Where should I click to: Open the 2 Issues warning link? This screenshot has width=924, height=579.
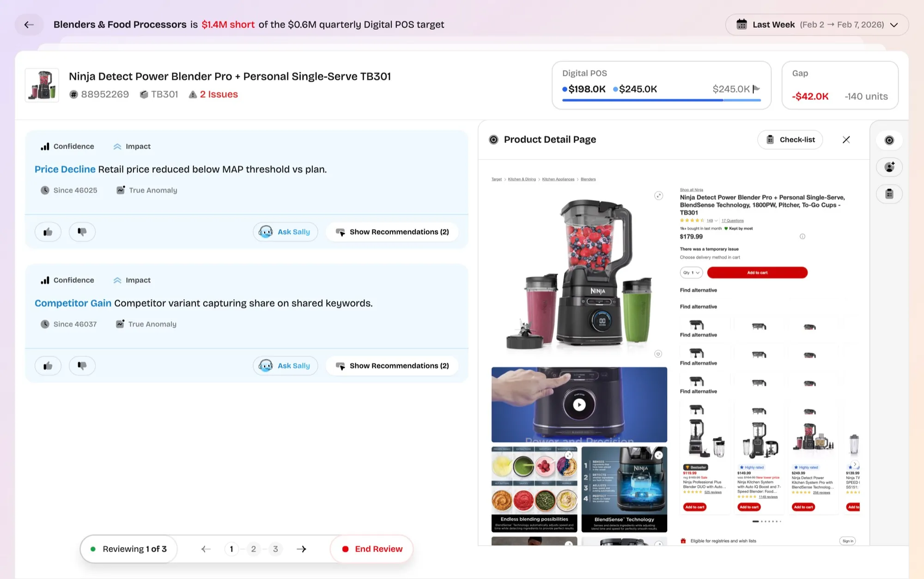(x=213, y=94)
